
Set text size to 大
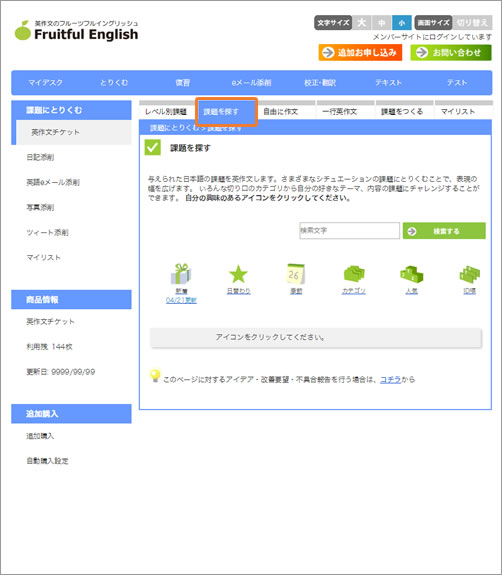362,23
